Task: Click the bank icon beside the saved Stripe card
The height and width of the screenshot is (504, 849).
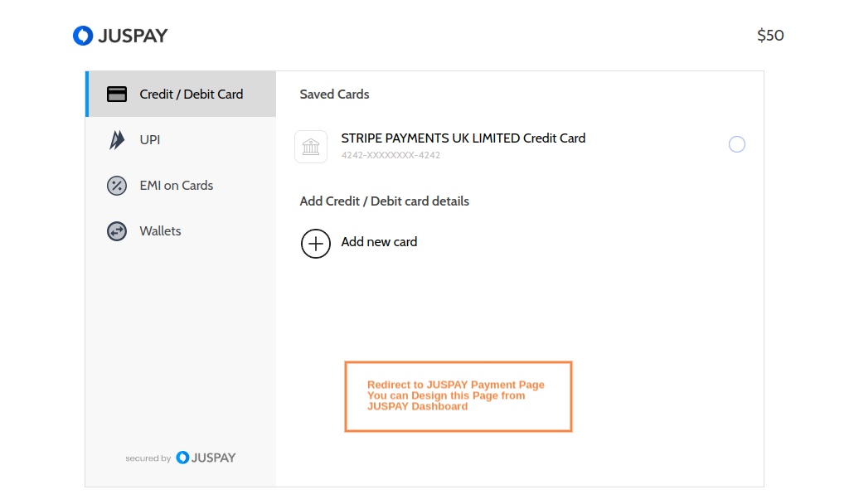Action: coord(311,146)
